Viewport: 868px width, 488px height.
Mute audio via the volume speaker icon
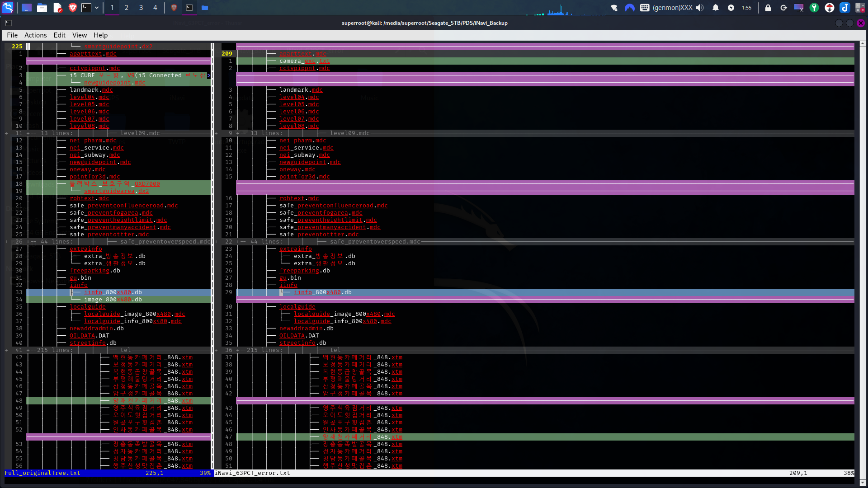[700, 8]
